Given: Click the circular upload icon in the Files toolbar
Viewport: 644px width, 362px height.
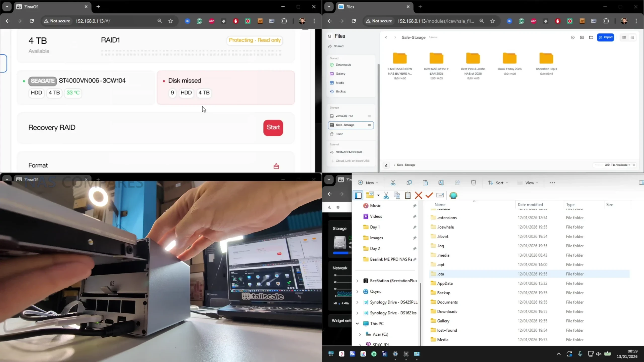Looking at the screenshot, I should 573,37.
